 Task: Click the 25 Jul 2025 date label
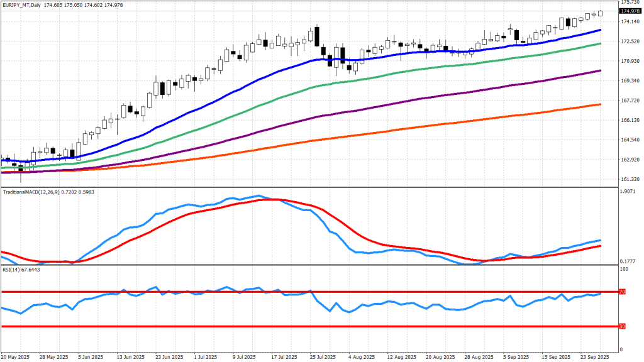[320, 357]
